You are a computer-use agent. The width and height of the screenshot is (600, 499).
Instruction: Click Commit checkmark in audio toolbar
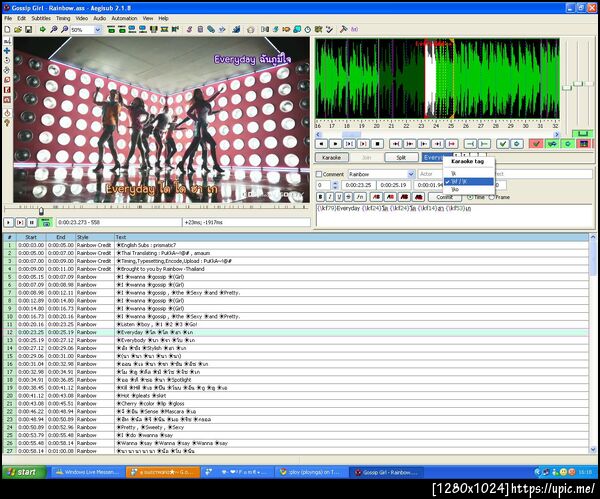click(503, 144)
